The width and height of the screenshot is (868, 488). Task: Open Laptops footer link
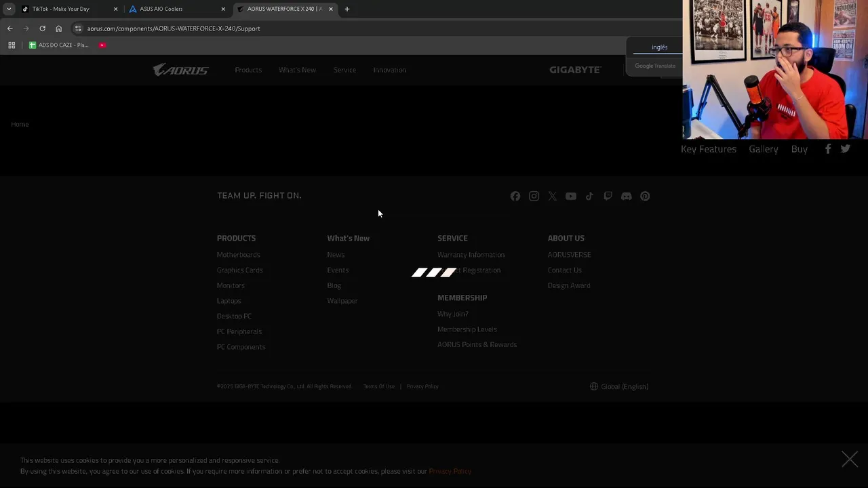coord(229,301)
